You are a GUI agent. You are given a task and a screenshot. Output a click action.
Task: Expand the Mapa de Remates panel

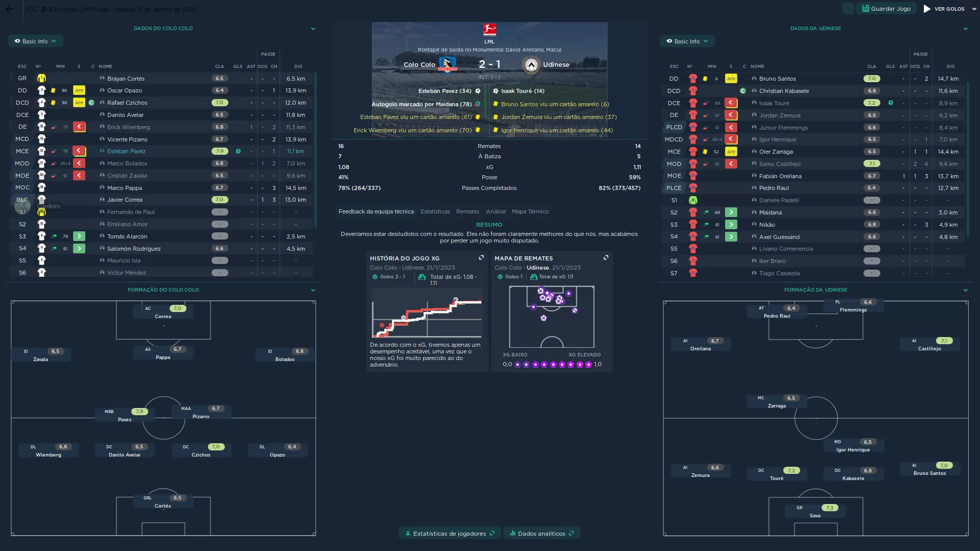pos(606,258)
